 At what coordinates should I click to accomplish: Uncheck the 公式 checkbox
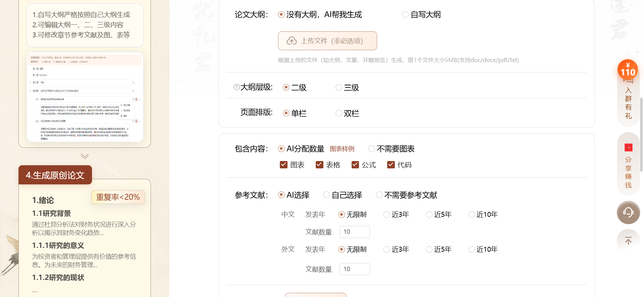tap(355, 165)
